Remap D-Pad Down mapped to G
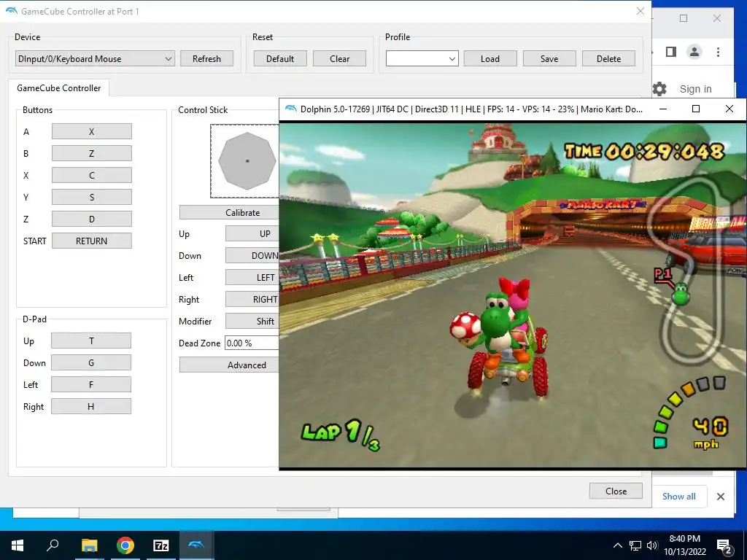The height and width of the screenshot is (560, 747). (x=91, y=363)
